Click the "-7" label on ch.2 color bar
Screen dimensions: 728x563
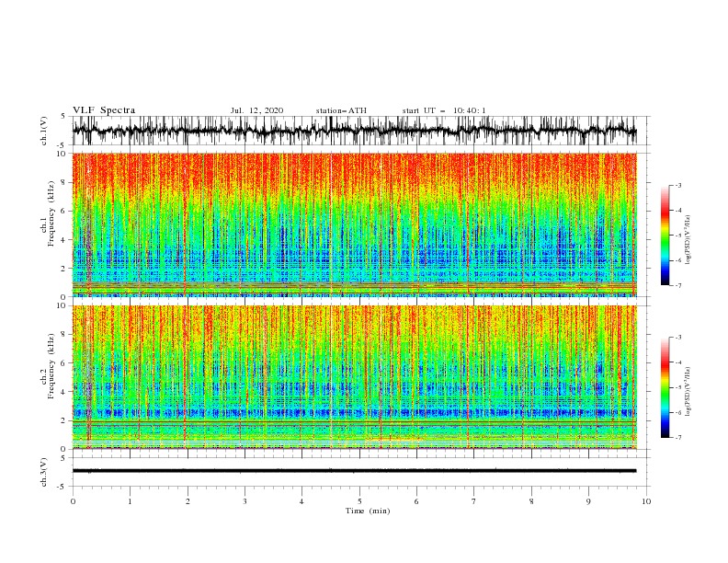pyautogui.click(x=678, y=438)
